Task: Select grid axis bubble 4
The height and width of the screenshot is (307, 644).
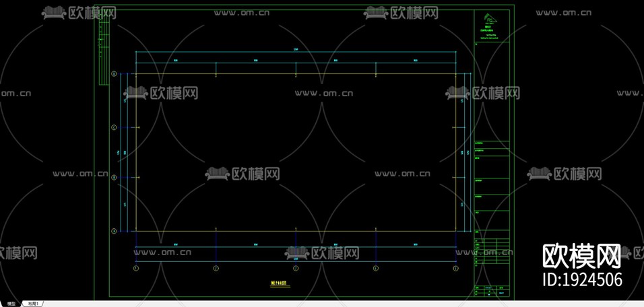Action: [375, 269]
